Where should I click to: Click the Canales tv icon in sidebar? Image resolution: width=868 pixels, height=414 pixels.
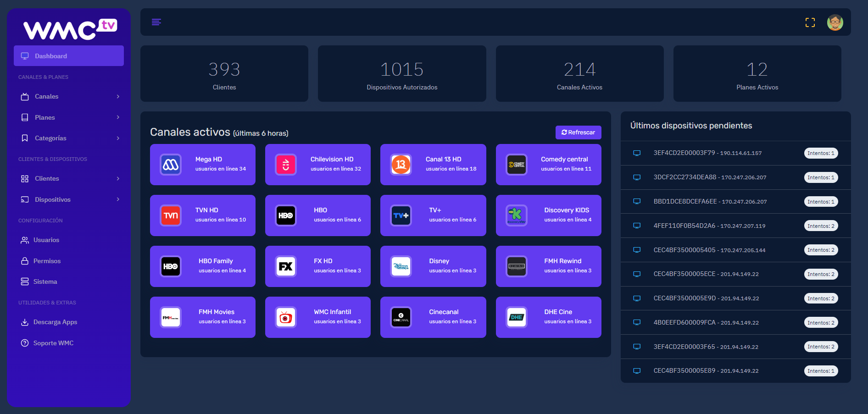[25, 96]
